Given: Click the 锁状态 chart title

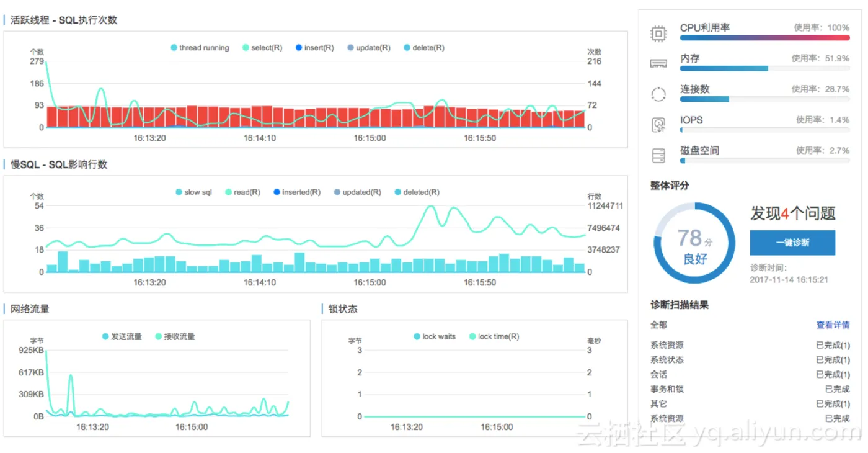Looking at the screenshot, I should 343,309.
